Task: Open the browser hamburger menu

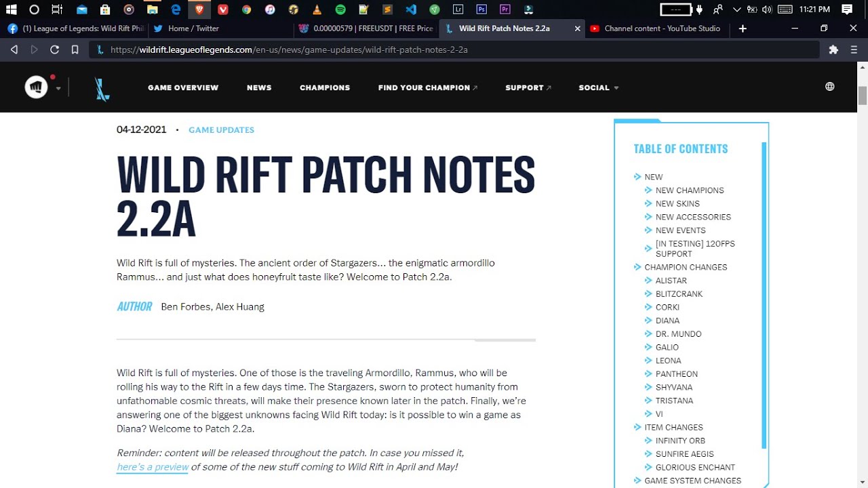Action: [x=854, y=49]
